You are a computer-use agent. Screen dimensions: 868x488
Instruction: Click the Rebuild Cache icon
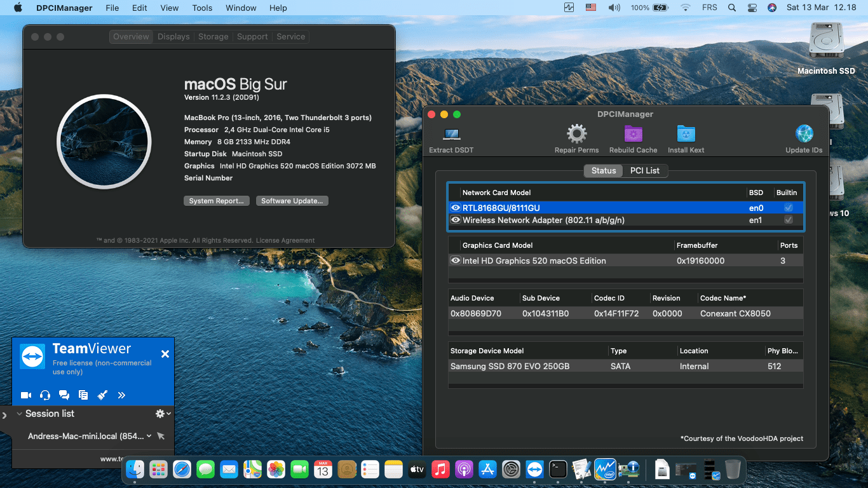pyautogui.click(x=633, y=133)
